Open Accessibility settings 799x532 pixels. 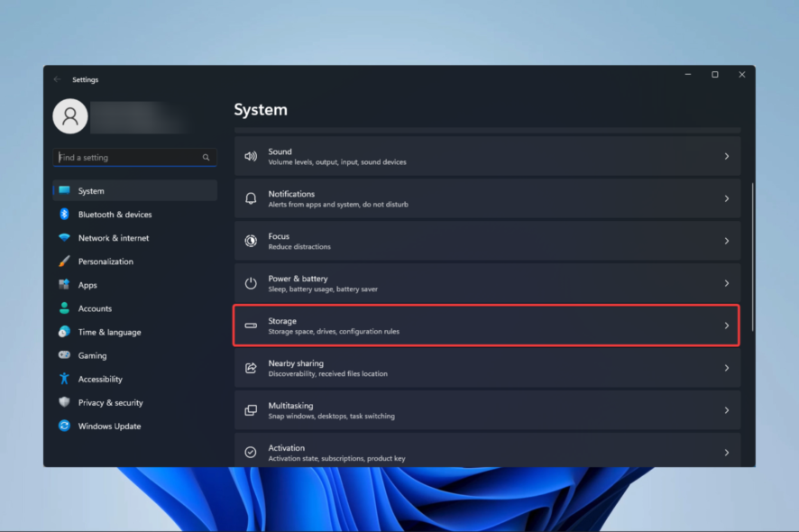coord(135,379)
